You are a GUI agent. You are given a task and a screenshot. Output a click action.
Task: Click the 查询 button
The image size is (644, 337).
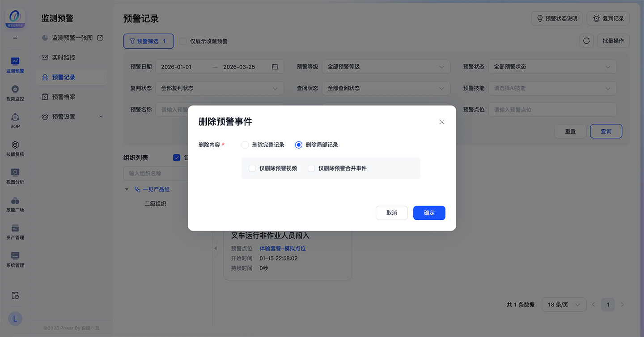(606, 132)
